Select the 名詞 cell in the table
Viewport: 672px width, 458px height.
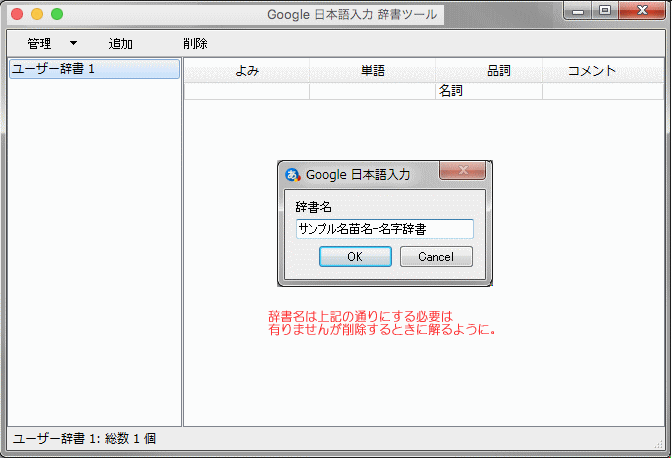[489, 91]
